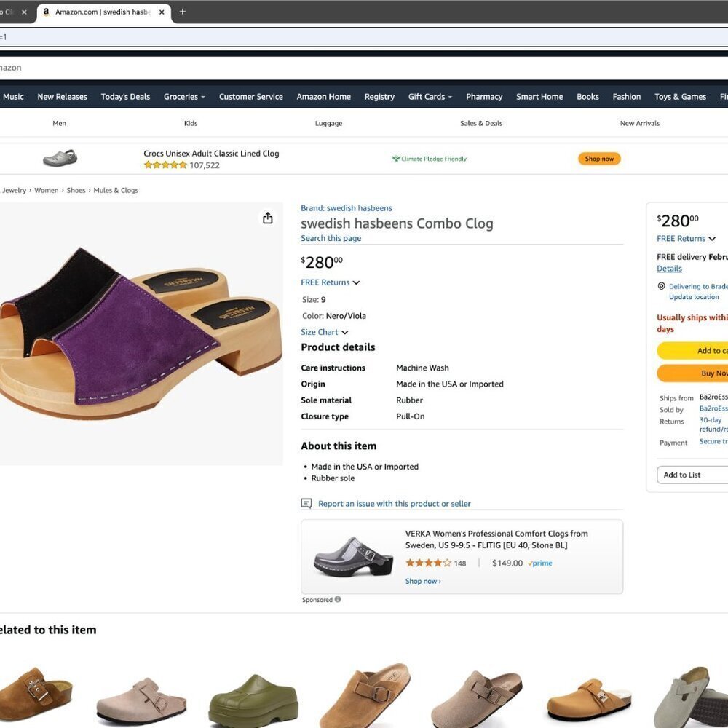Open New Releases in the nav bar

click(62, 97)
